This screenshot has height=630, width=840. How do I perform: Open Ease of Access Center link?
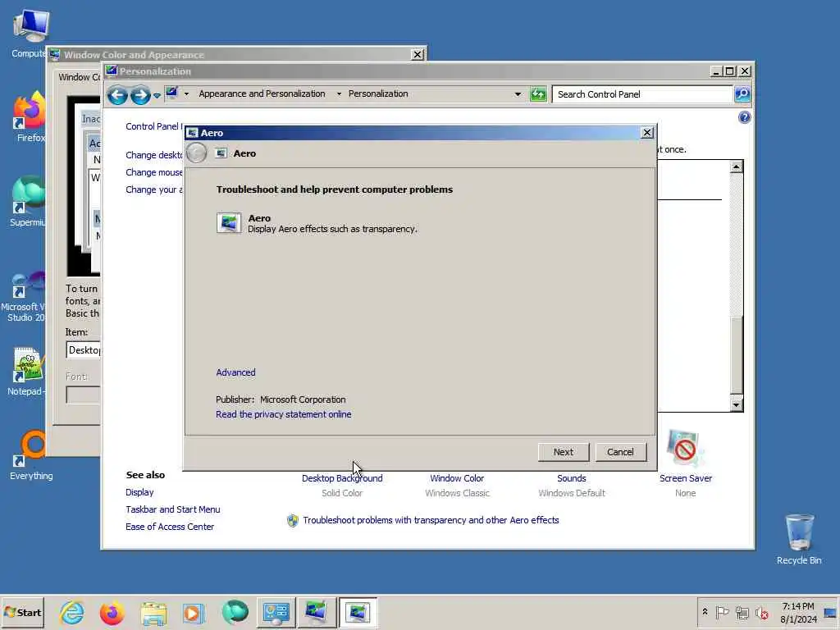coord(169,526)
